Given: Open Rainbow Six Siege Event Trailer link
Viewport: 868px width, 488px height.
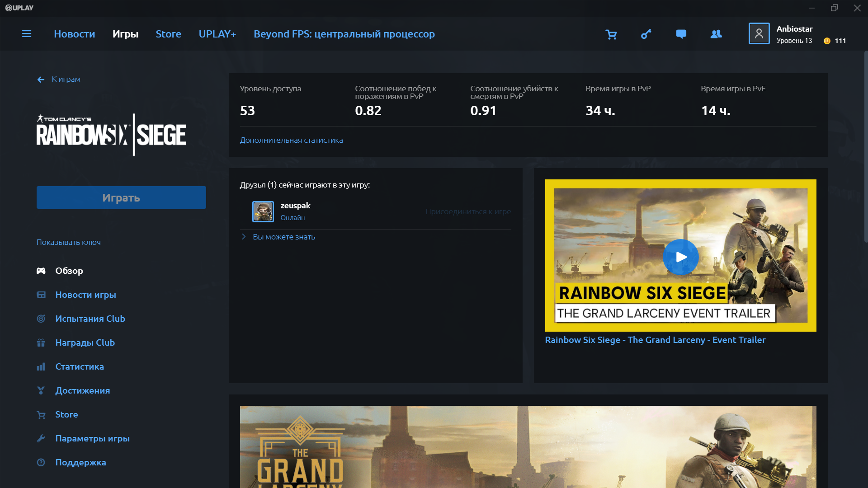Looking at the screenshot, I should pyautogui.click(x=655, y=340).
